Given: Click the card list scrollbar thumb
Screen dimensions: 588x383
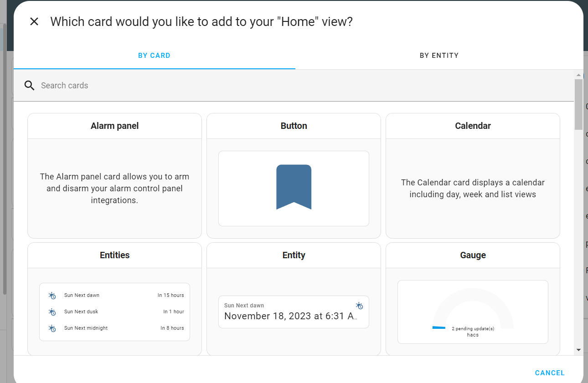Looking at the screenshot, I should [578, 104].
